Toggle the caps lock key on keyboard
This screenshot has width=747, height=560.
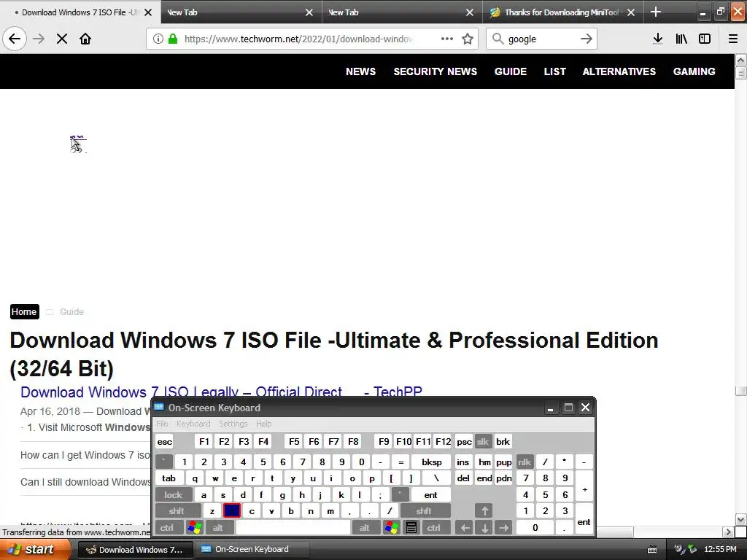[x=174, y=495]
